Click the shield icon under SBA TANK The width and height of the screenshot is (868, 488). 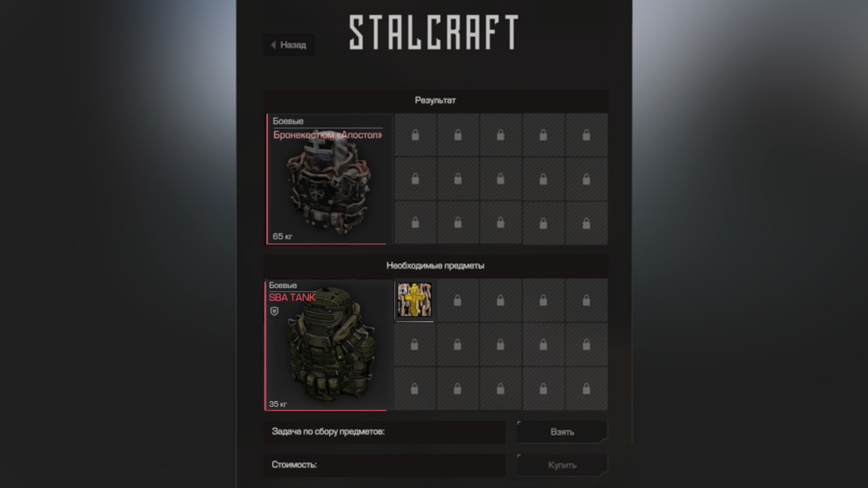point(274,311)
